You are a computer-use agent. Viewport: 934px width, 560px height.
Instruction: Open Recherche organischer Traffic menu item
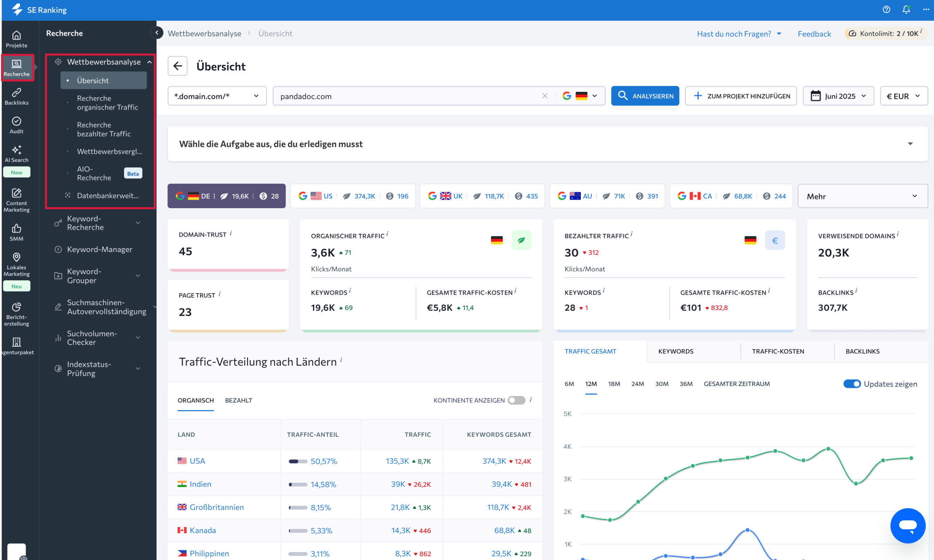(107, 103)
